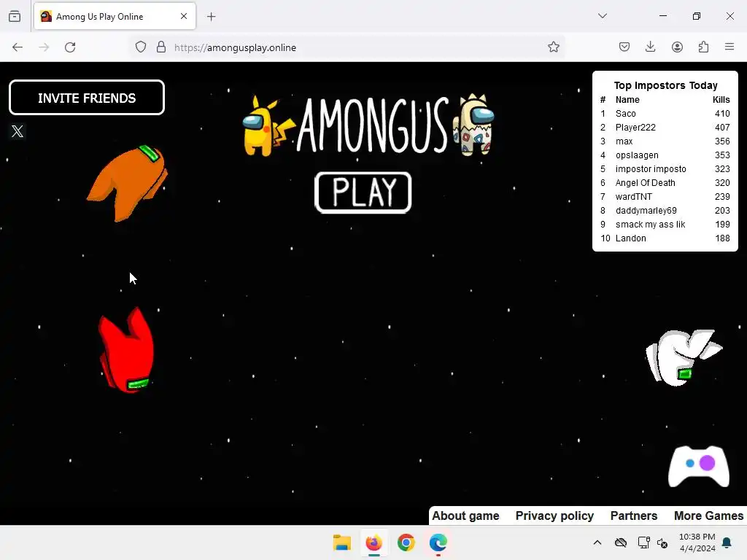Click the network display tray icon
This screenshot has width=747, height=560.
pos(643,542)
